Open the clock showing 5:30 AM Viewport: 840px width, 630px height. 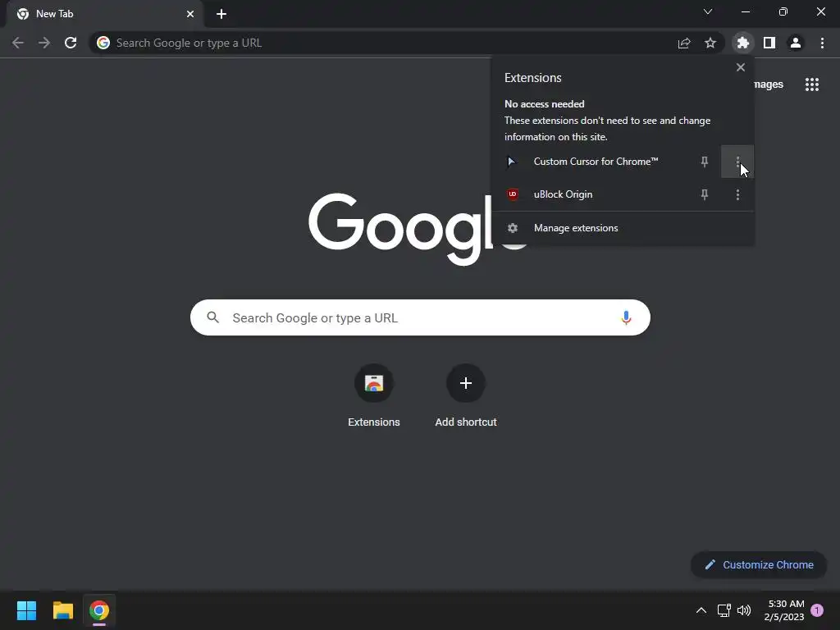[x=785, y=610]
